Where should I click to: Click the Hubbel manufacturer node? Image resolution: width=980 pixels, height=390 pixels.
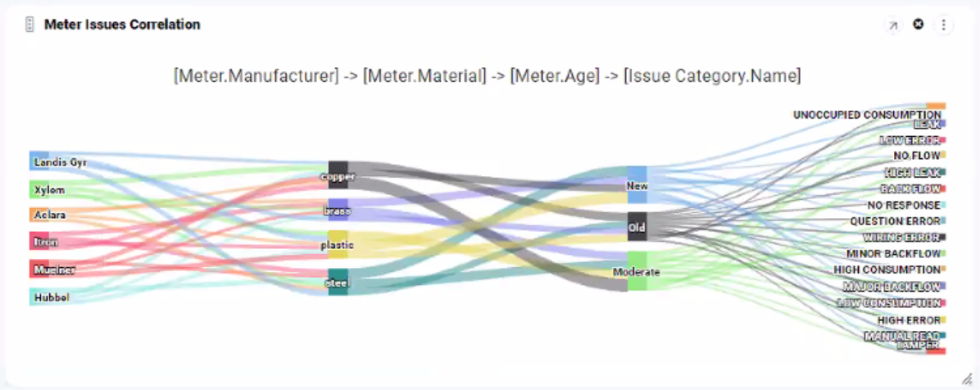click(39, 297)
